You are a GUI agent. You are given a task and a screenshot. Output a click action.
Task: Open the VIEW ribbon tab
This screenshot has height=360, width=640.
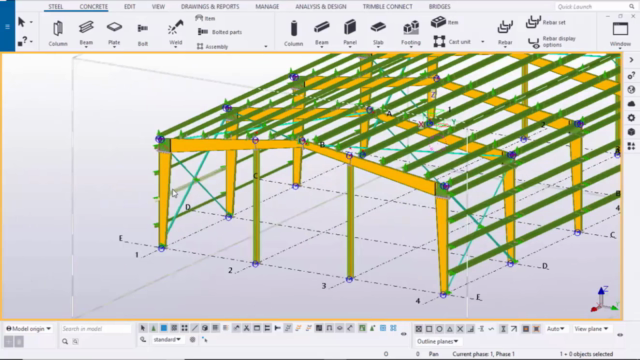pos(158,7)
